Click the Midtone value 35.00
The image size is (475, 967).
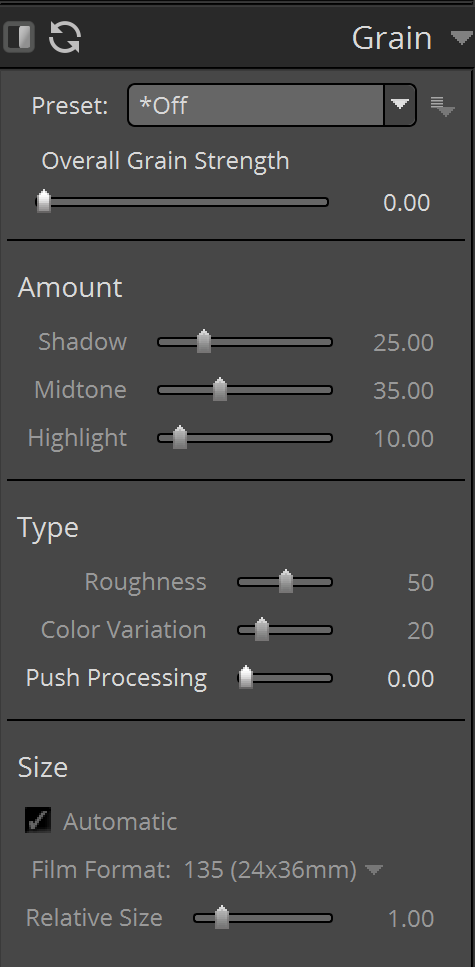tap(403, 390)
